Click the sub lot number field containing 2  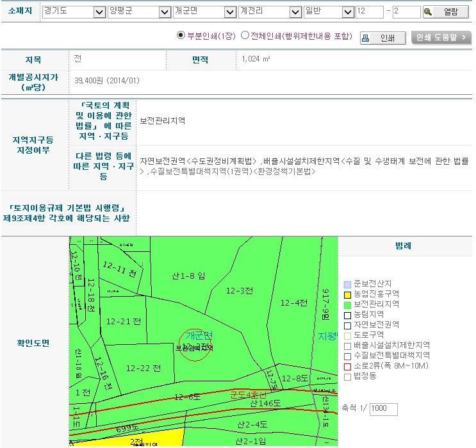(406, 12)
